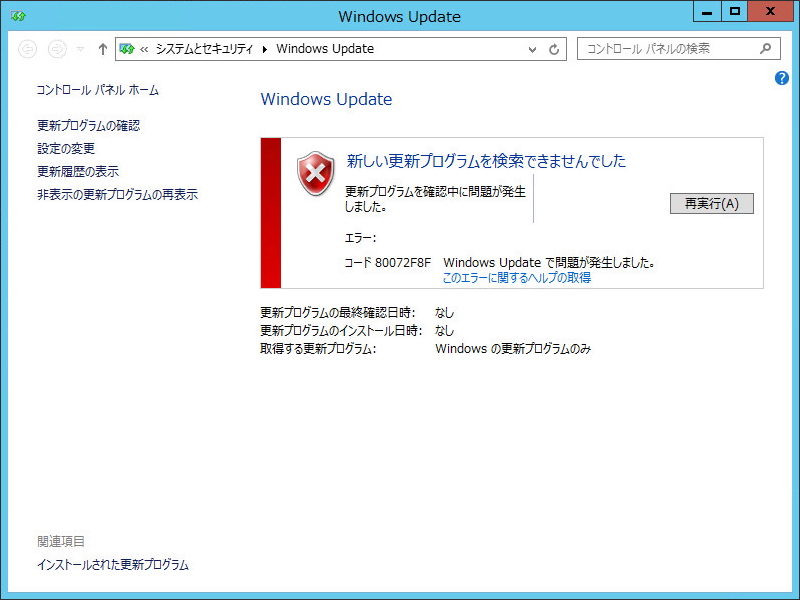
Task: Refresh the page with the refresh icon
Action: click(x=554, y=49)
